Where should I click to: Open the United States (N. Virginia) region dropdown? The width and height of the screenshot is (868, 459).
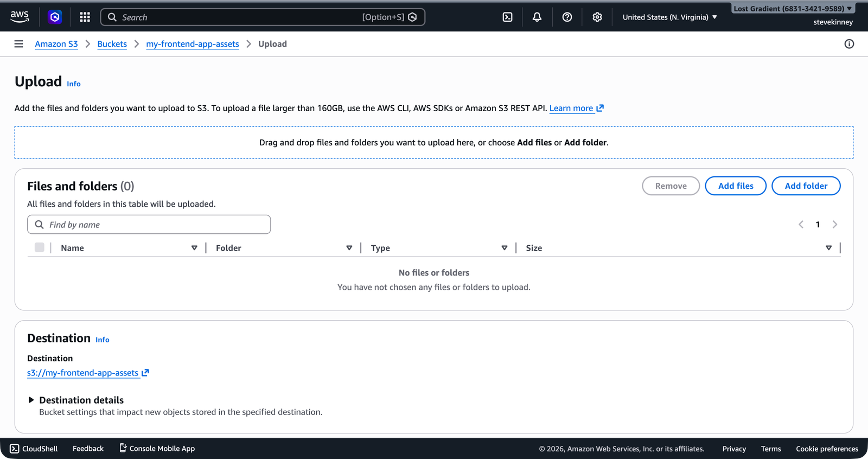tap(670, 17)
